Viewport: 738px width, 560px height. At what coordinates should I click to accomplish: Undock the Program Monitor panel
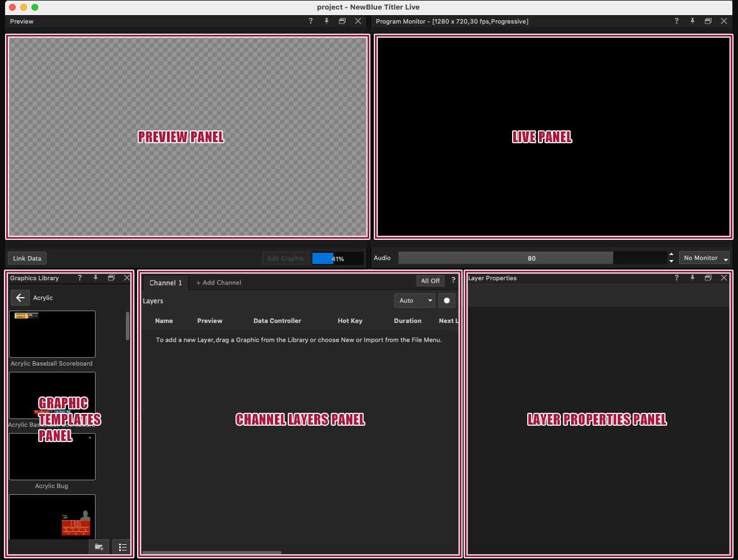point(708,21)
